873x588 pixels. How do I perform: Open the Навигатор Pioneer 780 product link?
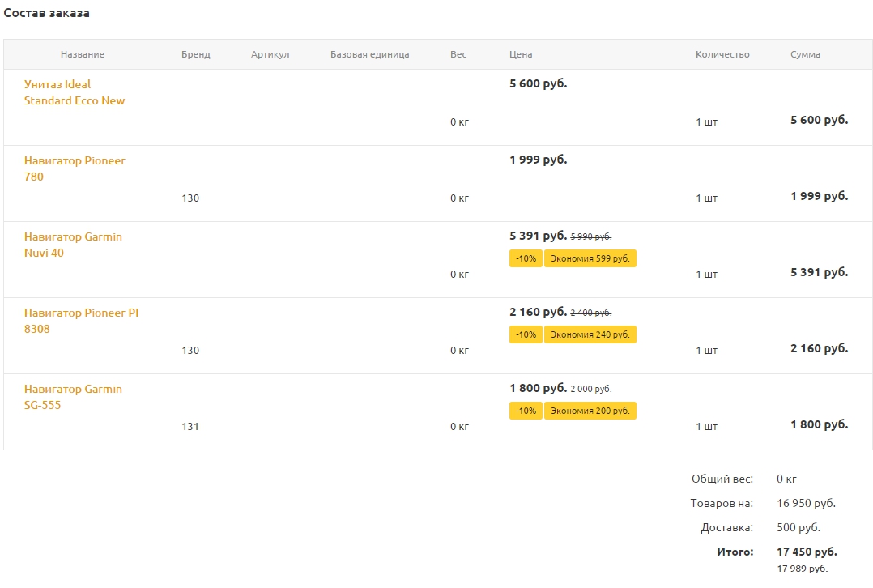(75, 168)
